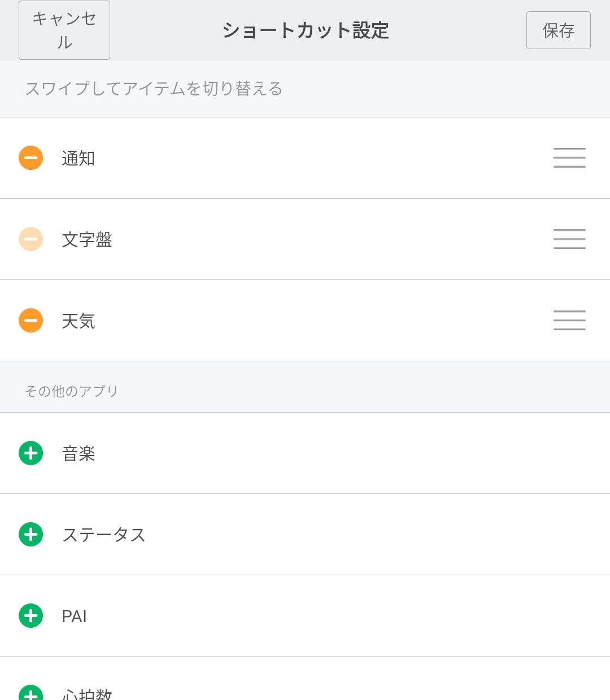
Task: Tap the reorder handle for 文字盤
Action: (x=569, y=239)
